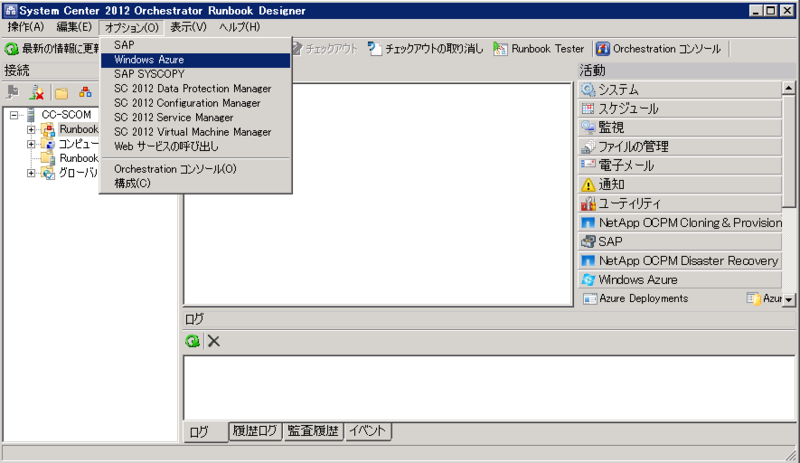Expand the コンピュー tree node

pyautogui.click(x=31, y=144)
